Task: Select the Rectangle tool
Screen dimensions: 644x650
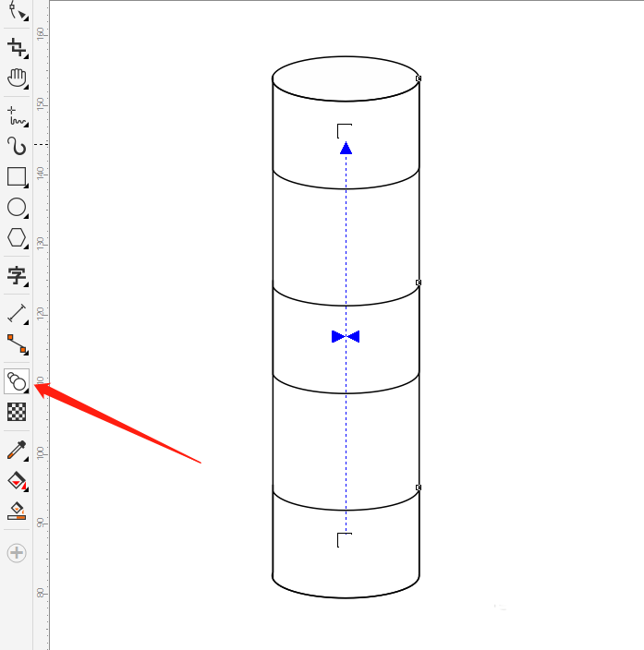Action: [17, 176]
